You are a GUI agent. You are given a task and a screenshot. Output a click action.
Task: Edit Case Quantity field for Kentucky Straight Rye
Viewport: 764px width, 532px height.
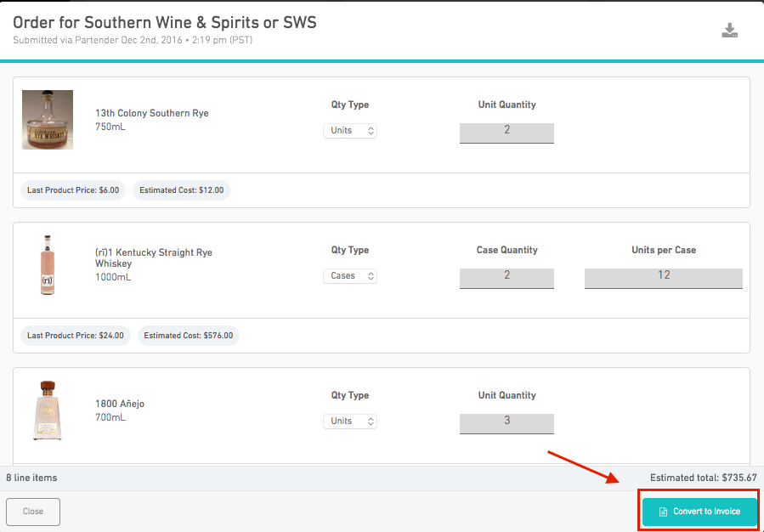(507, 278)
